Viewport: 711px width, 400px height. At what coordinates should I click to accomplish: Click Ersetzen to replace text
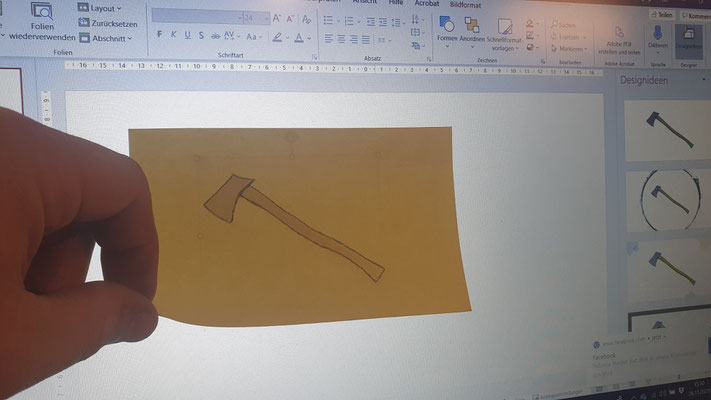tap(569, 37)
